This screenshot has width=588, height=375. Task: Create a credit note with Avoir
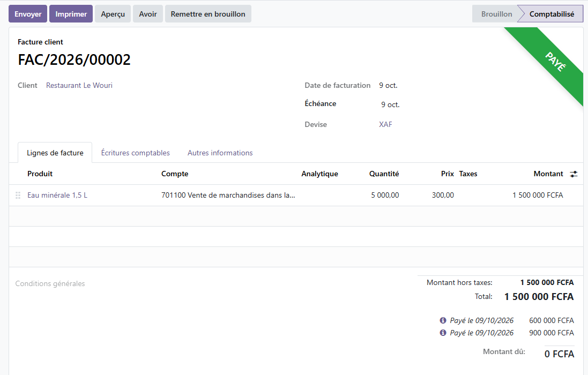click(148, 14)
